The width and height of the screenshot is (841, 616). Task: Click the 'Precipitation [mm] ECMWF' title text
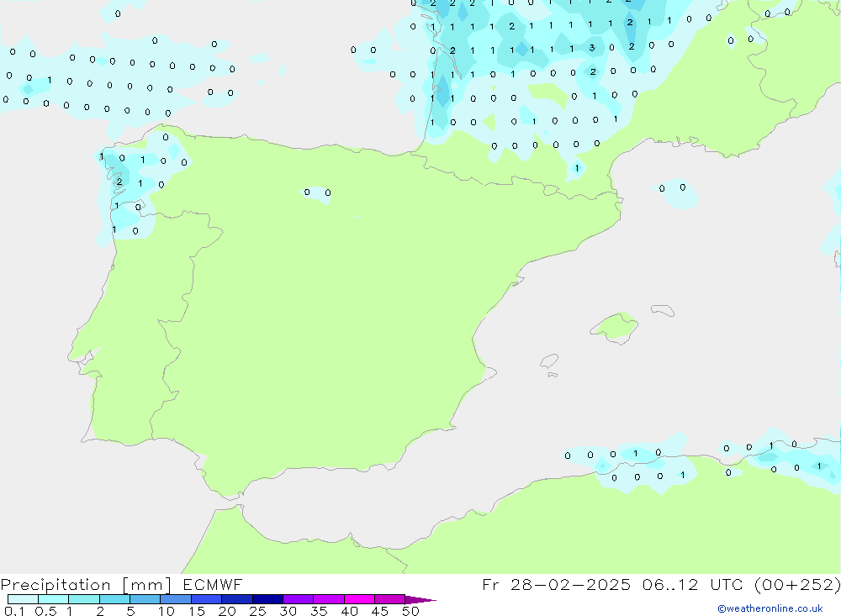pyautogui.click(x=121, y=584)
